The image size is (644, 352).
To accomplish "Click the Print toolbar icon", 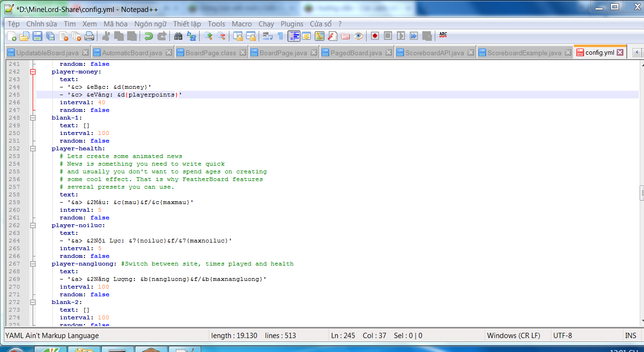I will pyautogui.click(x=89, y=36).
